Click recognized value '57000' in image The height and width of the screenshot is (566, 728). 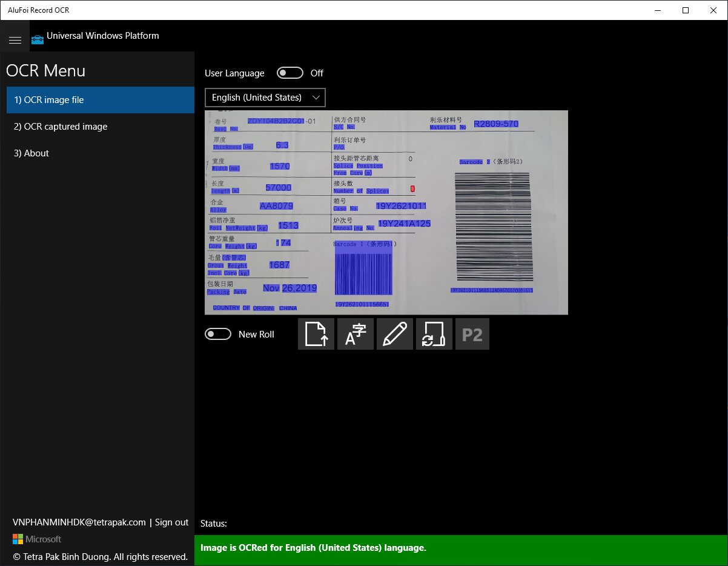279,187
